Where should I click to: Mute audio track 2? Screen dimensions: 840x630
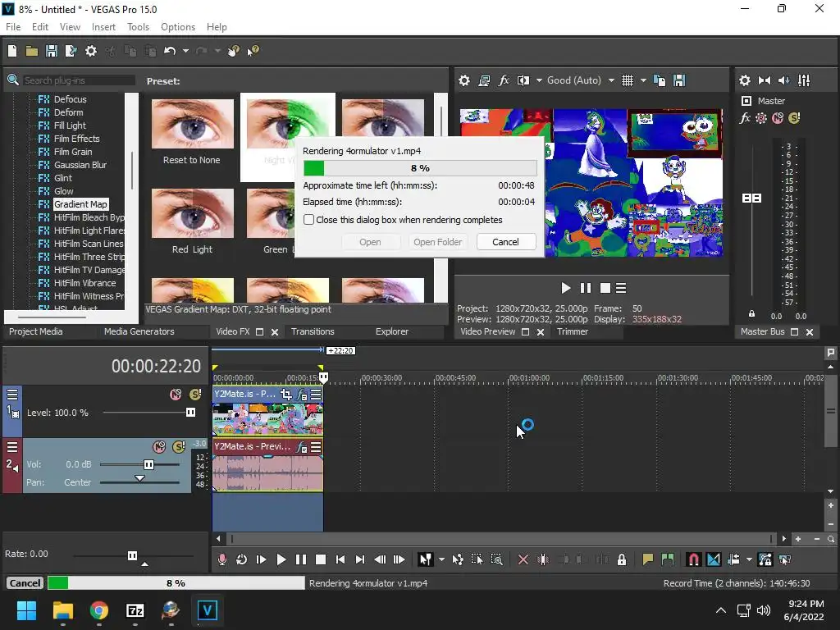point(159,447)
